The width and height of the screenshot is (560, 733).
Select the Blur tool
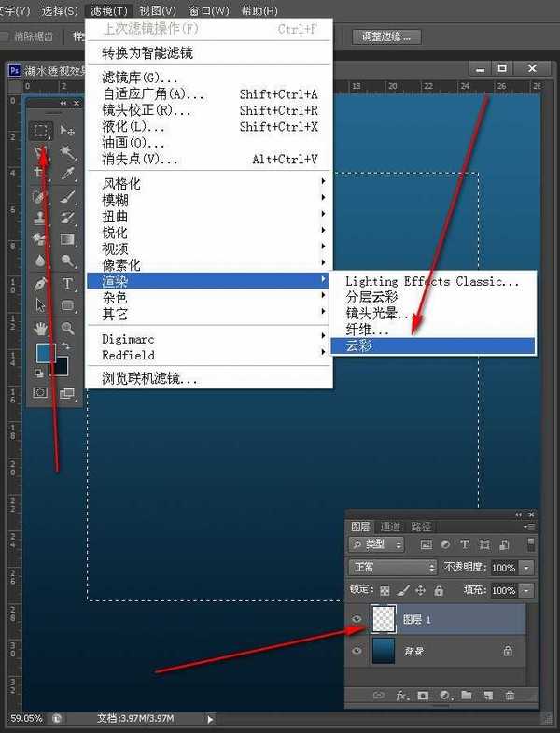point(41,261)
